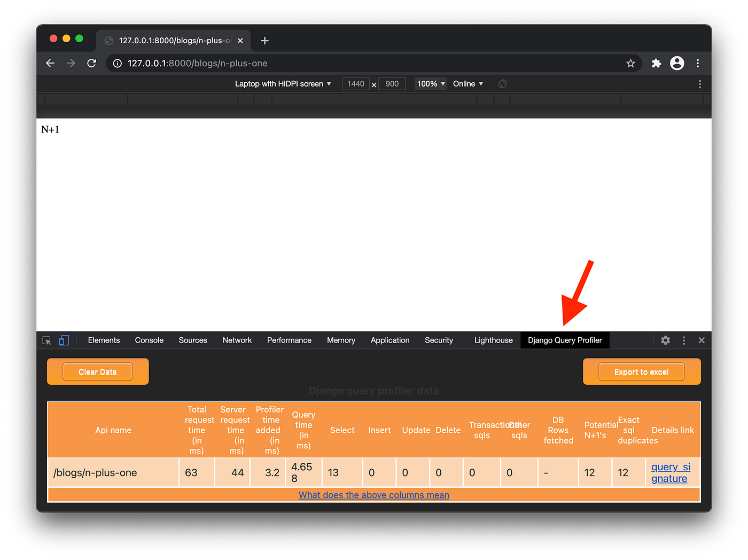The height and width of the screenshot is (560, 748).
Task: Rotate the device viewport orientation
Action: (502, 84)
